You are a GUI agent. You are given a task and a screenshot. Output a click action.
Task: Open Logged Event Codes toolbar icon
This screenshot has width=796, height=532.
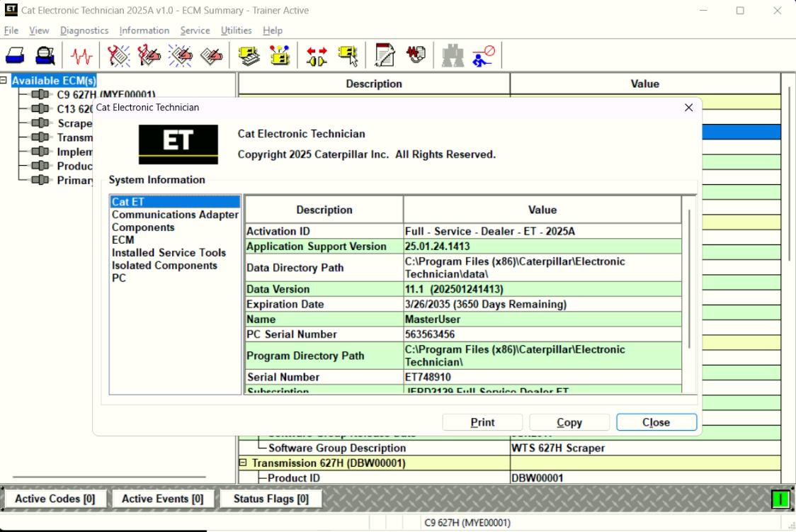pos(211,55)
